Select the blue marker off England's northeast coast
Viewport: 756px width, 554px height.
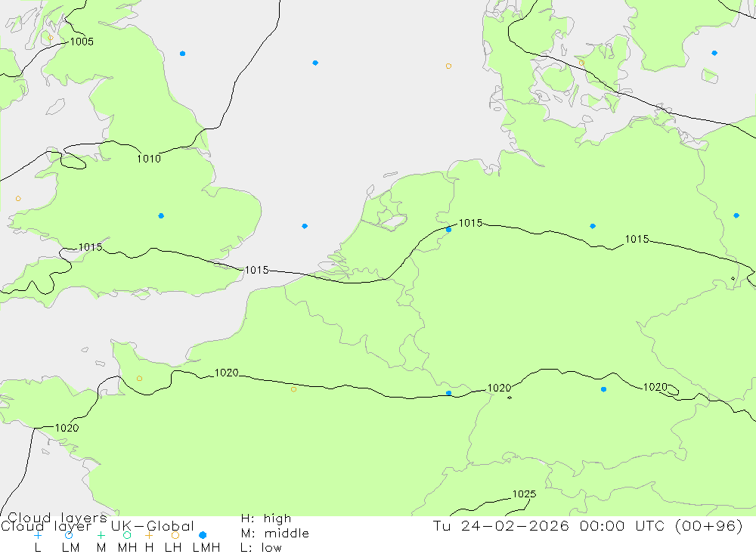click(182, 54)
